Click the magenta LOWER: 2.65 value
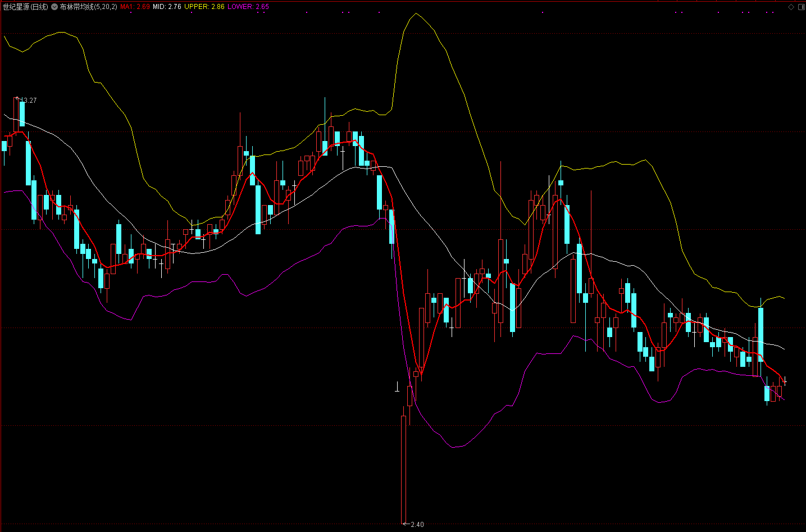Screen dimensions: 806x532 pyautogui.click(x=248, y=7)
